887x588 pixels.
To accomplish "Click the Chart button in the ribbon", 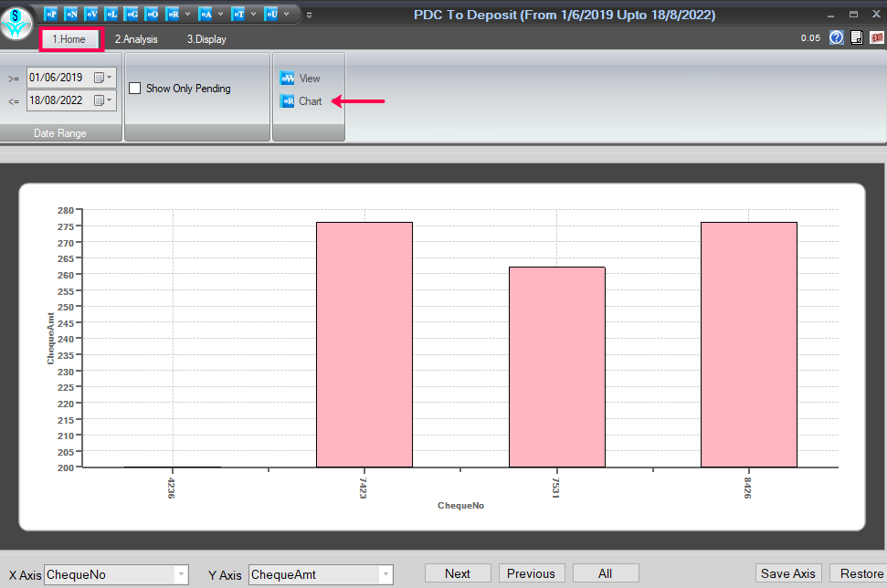I will pos(301,101).
